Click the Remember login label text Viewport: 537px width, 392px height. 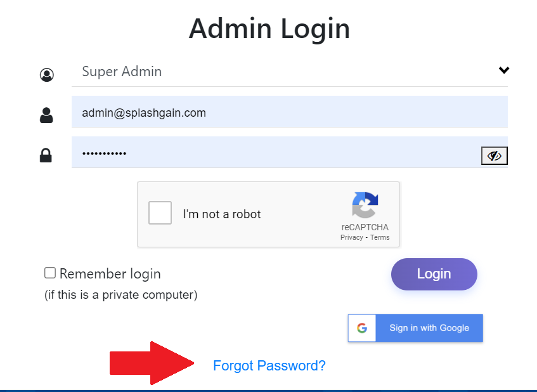point(110,274)
